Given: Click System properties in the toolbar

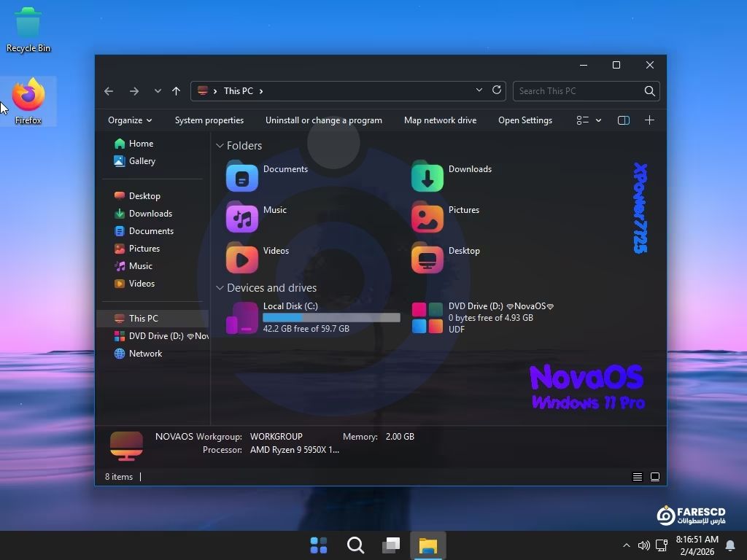Looking at the screenshot, I should pos(209,120).
